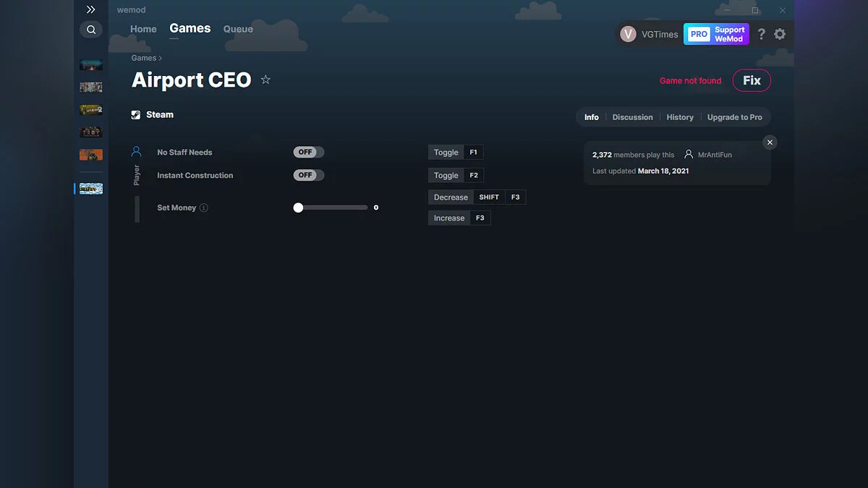Image resolution: width=868 pixels, height=488 pixels.
Task: Click the Airport CEO title
Action: coord(192,80)
